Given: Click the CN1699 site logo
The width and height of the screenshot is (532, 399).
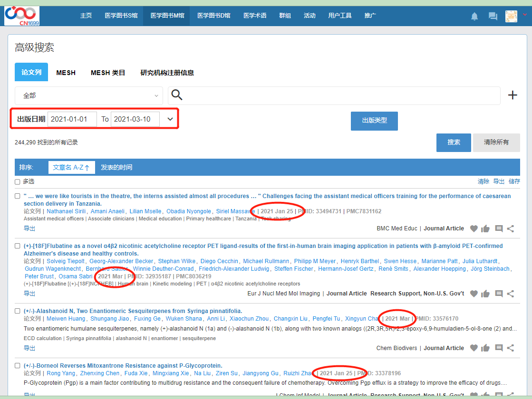Looking at the screenshot, I should point(22,16).
